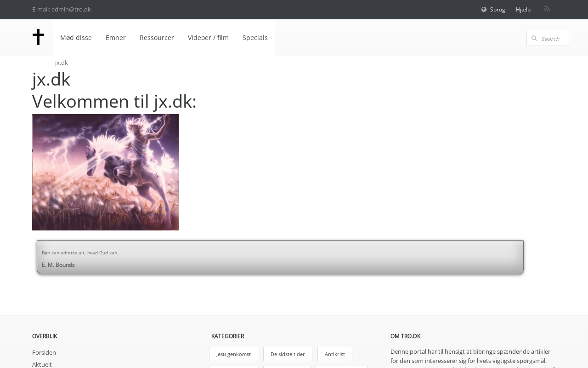
Task: Open the Hjælp link
Action: coord(523,10)
